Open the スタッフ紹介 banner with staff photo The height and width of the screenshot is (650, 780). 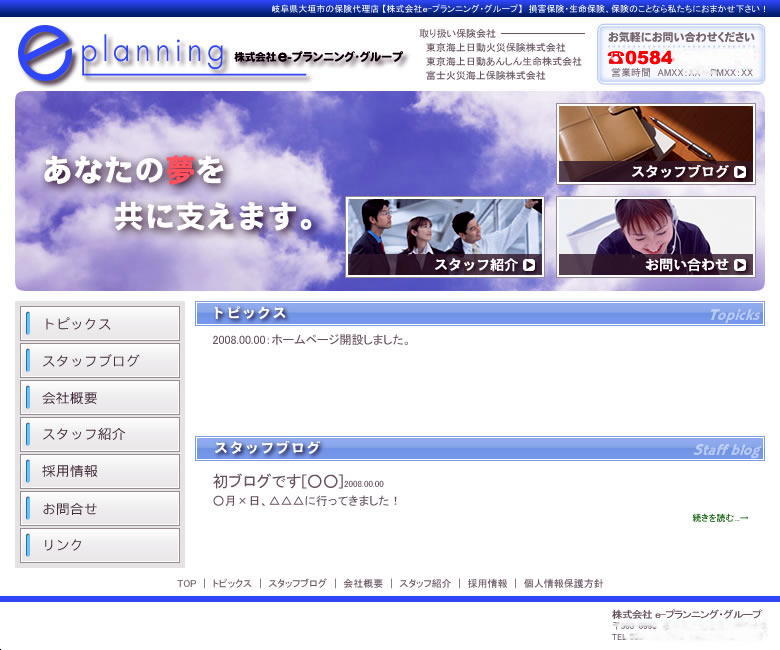[445, 237]
